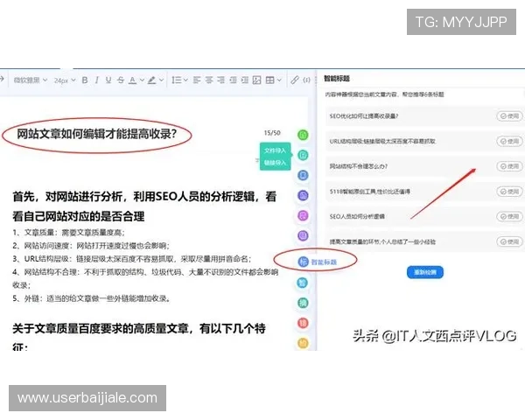Underline the selected text
The image size is (525, 420).
(108, 80)
